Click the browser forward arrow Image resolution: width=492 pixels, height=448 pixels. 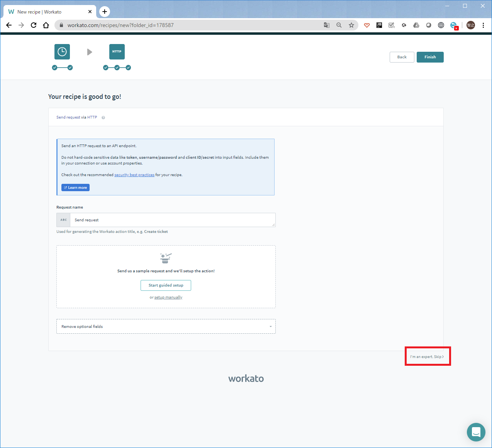point(21,25)
